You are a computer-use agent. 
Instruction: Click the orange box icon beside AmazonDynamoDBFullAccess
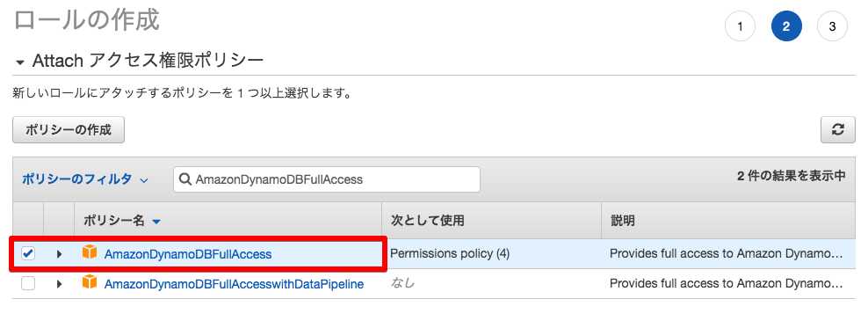(89, 253)
